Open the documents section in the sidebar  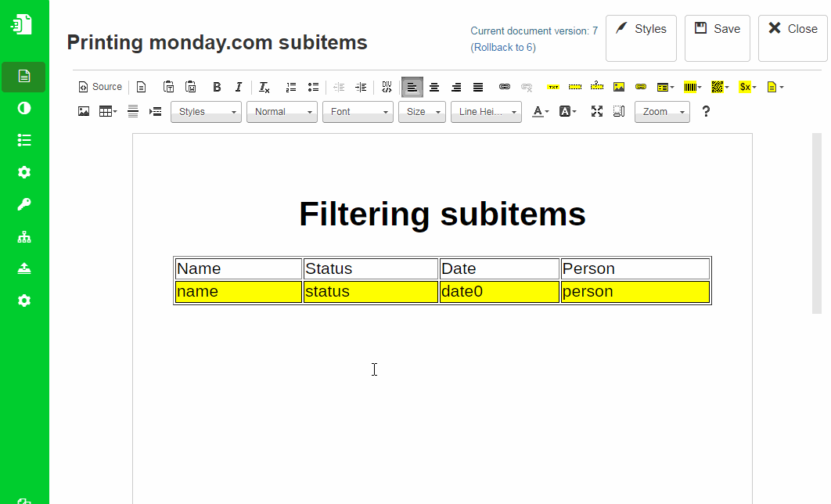pos(23,77)
